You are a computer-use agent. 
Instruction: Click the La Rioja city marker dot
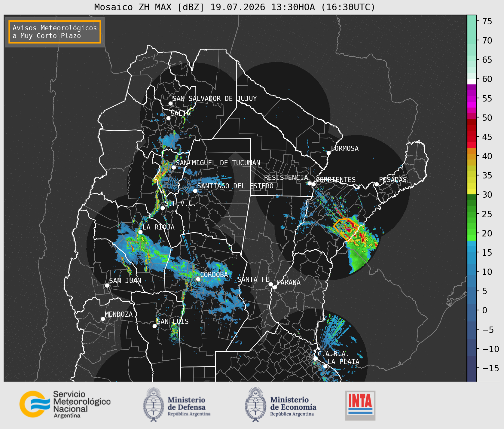(140, 232)
